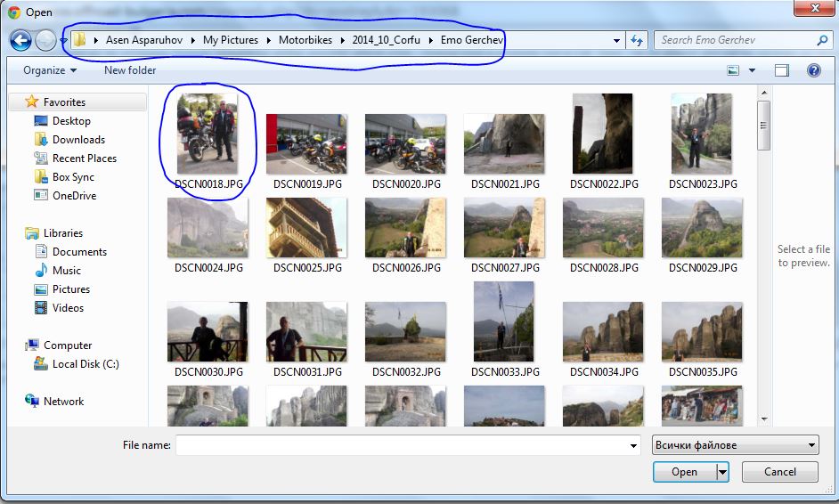Click the File name input field

[402, 445]
